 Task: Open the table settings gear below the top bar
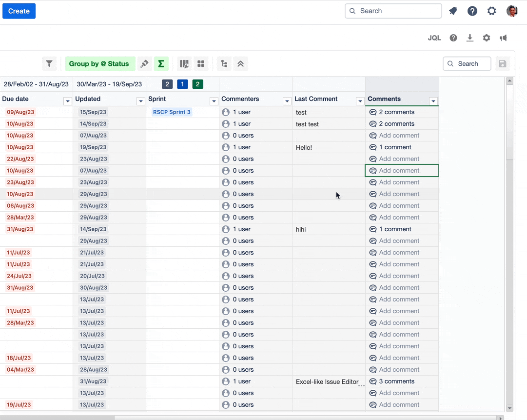tap(487, 38)
